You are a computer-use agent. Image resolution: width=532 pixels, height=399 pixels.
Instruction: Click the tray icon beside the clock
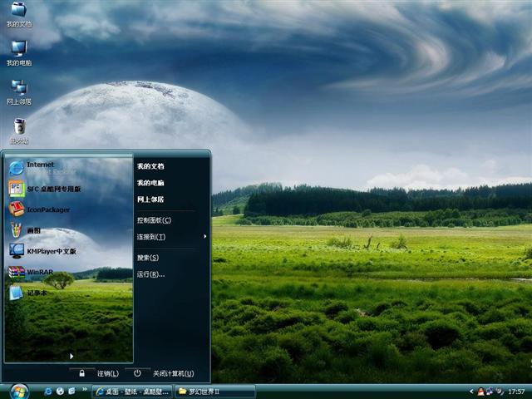click(x=499, y=392)
